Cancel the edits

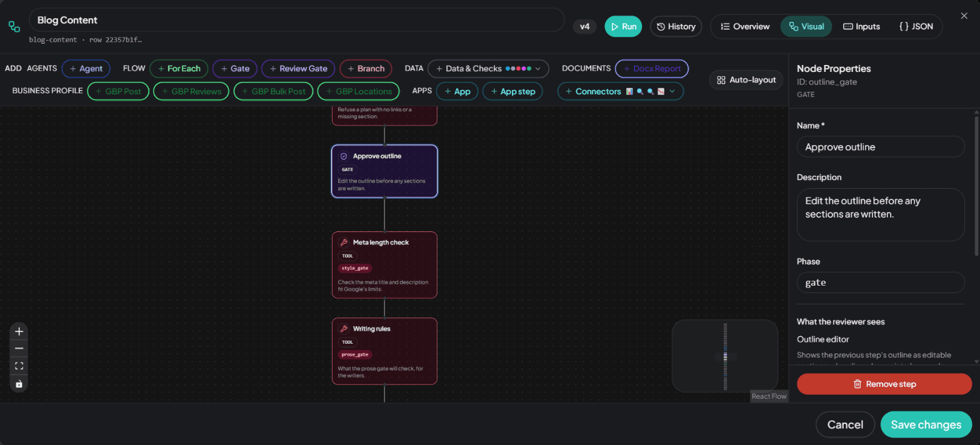845,424
